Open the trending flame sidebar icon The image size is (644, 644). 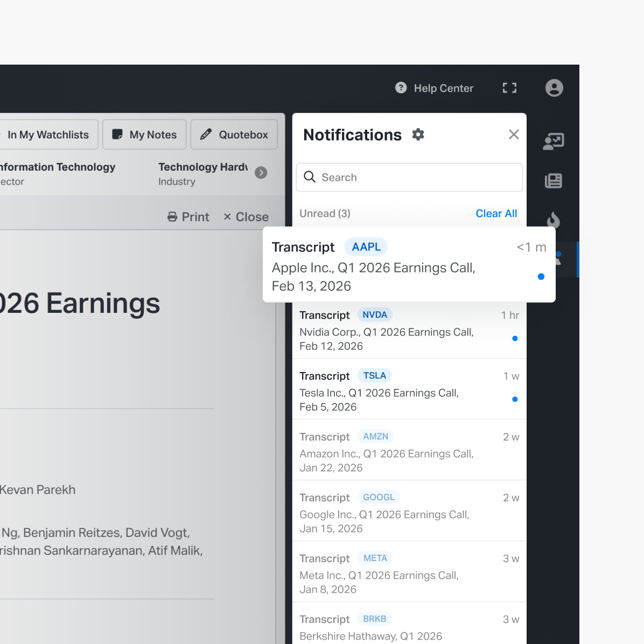[x=554, y=220]
